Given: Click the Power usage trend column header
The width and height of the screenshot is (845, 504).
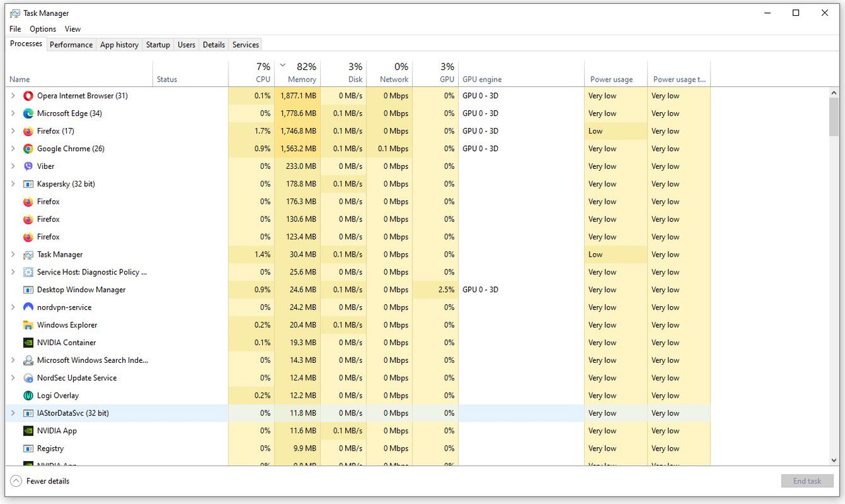Looking at the screenshot, I should (679, 73).
